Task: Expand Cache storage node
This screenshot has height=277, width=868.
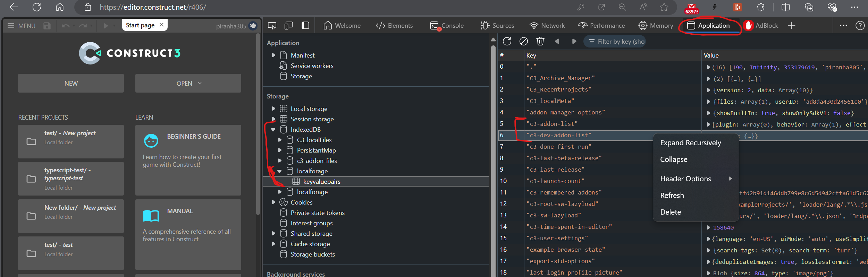Action: coord(273,244)
